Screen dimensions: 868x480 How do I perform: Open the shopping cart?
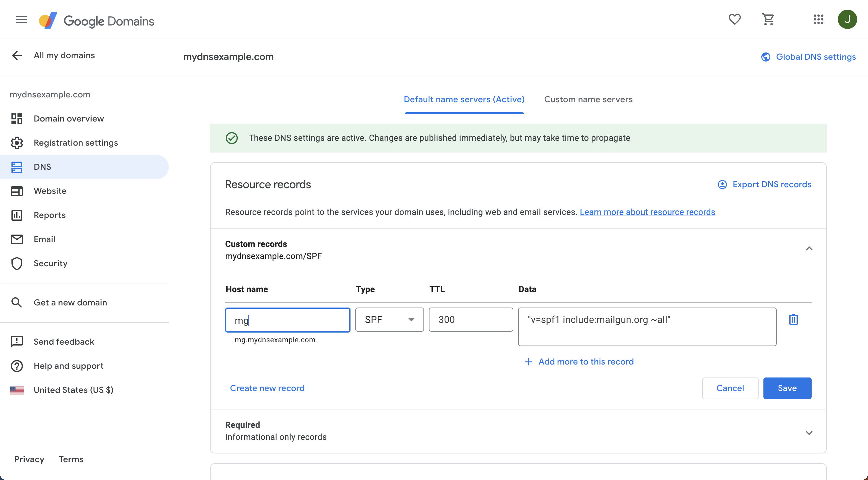pyautogui.click(x=768, y=20)
